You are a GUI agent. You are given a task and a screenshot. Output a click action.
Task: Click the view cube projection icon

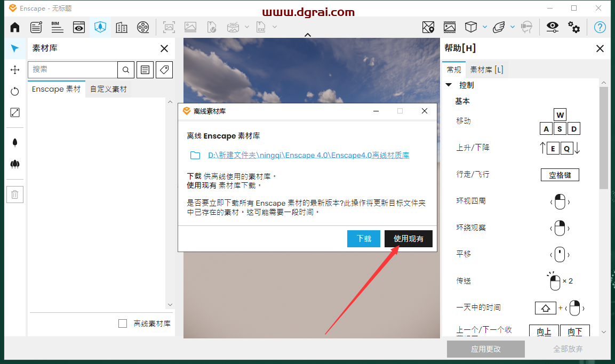471,27
